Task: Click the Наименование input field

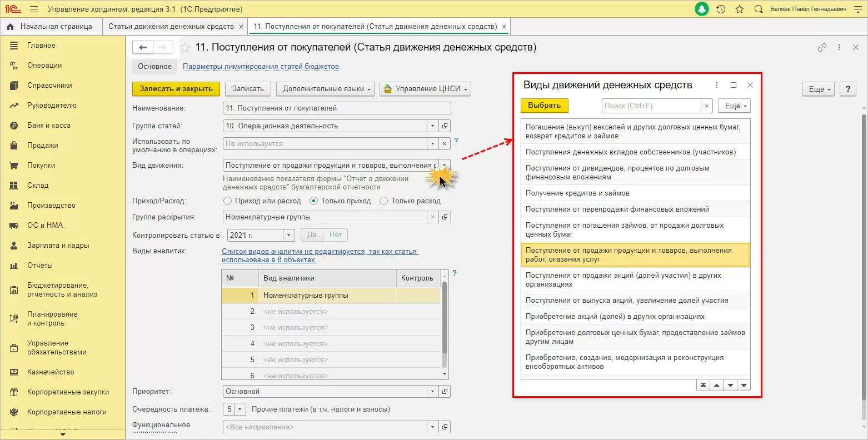Action: click(337, 108)
